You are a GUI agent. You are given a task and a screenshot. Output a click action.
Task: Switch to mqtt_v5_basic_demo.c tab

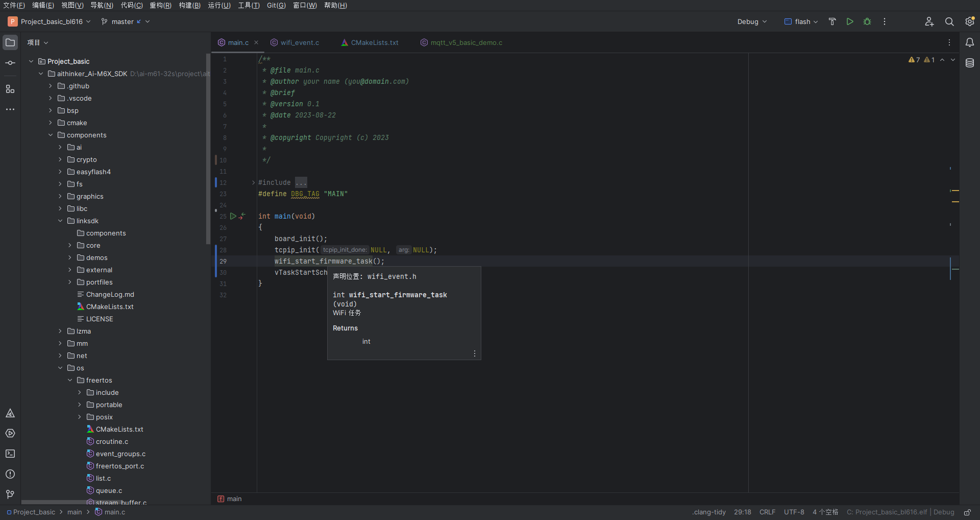coord(461,42)
